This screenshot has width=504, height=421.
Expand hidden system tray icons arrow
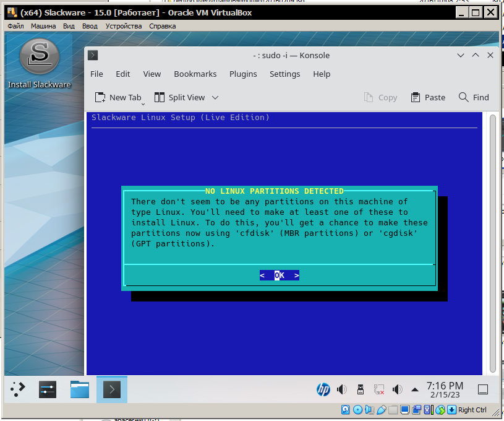point(415,390)
